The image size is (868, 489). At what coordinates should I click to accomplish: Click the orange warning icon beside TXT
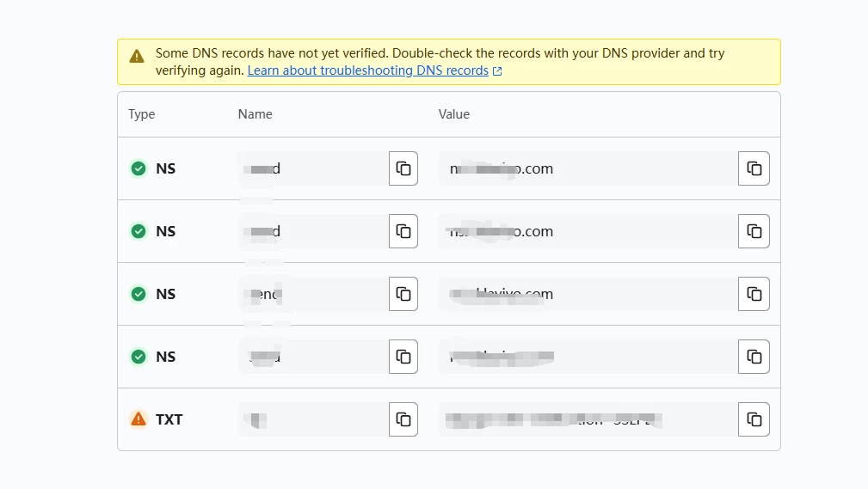(x=139, y=419)
